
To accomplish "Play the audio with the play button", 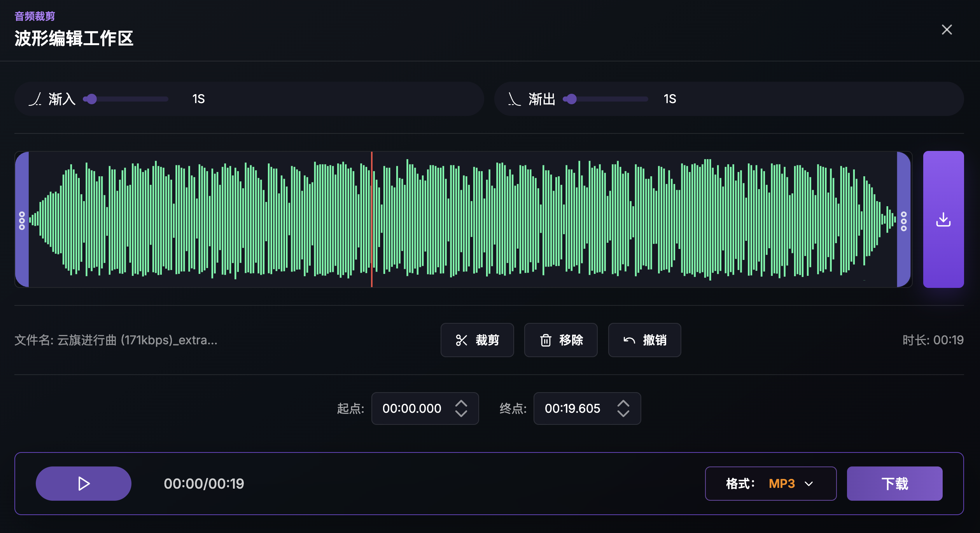I will (84, 484).
